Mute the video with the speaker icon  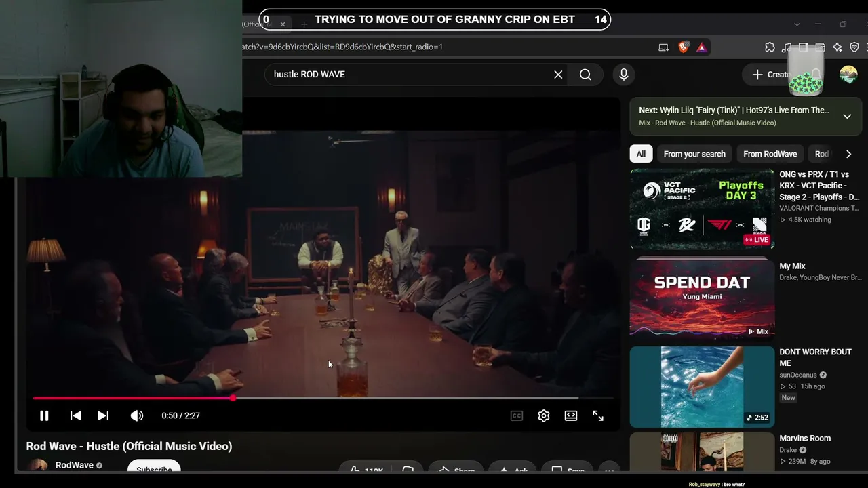[137, 415]
